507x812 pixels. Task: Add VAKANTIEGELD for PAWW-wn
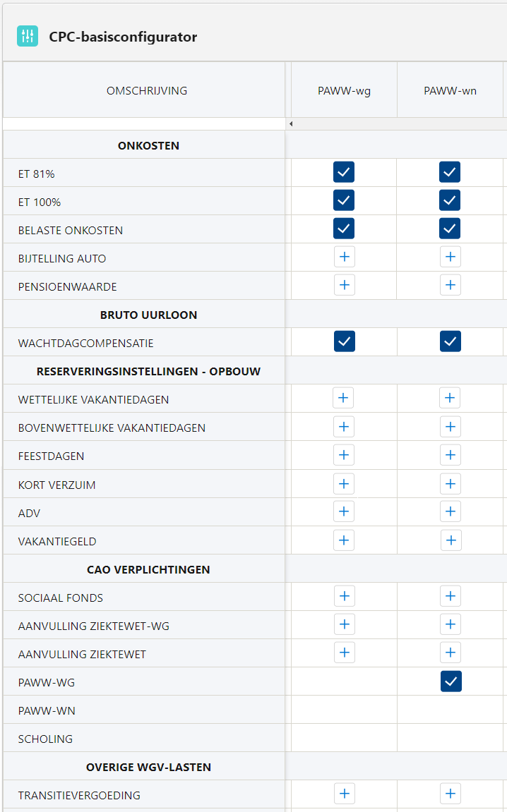point(451,540)
